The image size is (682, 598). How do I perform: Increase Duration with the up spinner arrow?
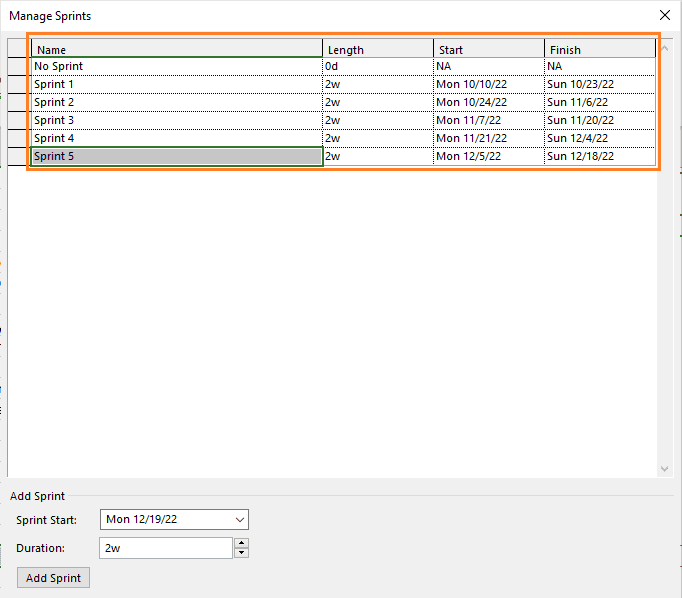[x=241, y=543]
